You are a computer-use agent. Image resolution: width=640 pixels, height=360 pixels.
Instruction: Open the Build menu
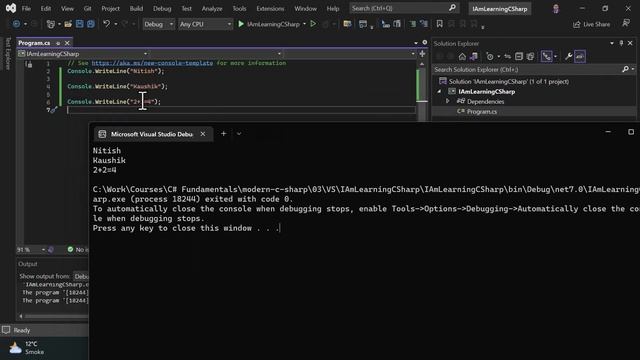[x=136, y=8]
